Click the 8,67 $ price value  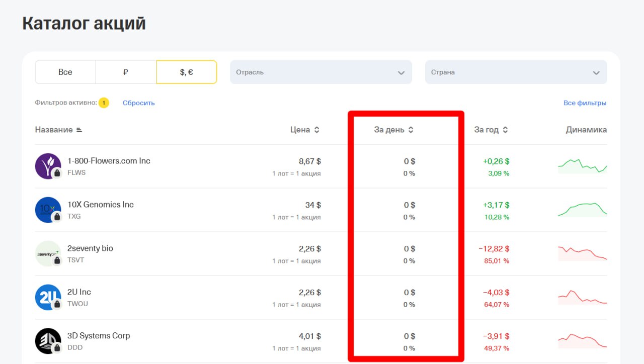310,161
